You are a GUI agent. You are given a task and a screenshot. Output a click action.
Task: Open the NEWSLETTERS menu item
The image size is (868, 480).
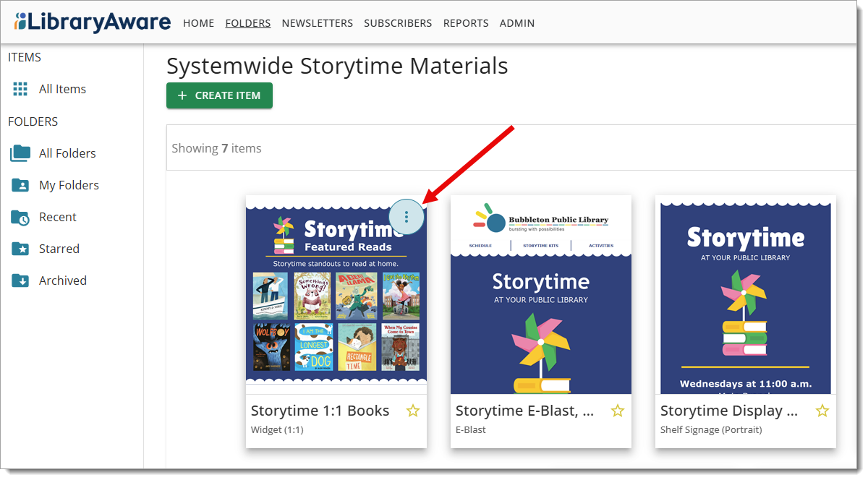(318, 23)
